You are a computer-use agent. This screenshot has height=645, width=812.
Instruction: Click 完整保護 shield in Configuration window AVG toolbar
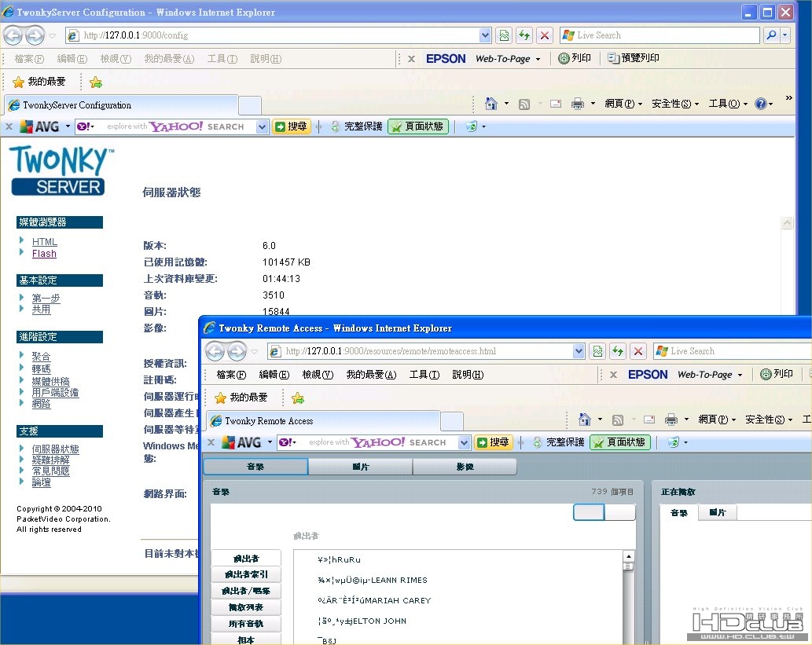pos(358,126)
